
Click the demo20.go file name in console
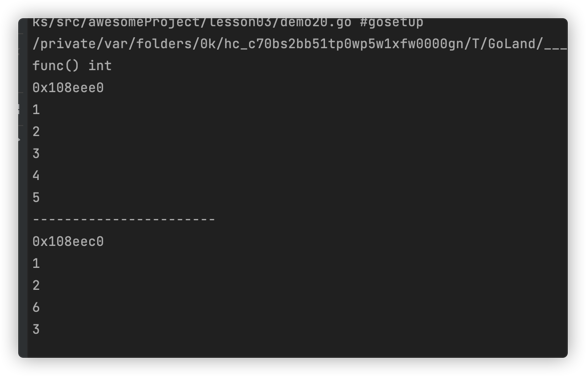click(315, 22)
